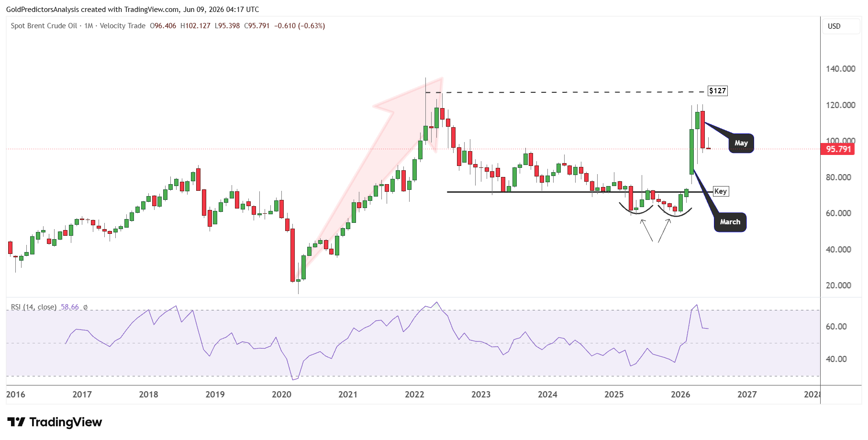
Task: Click the RSI value 58.66
Action: (x=70, y=307)
